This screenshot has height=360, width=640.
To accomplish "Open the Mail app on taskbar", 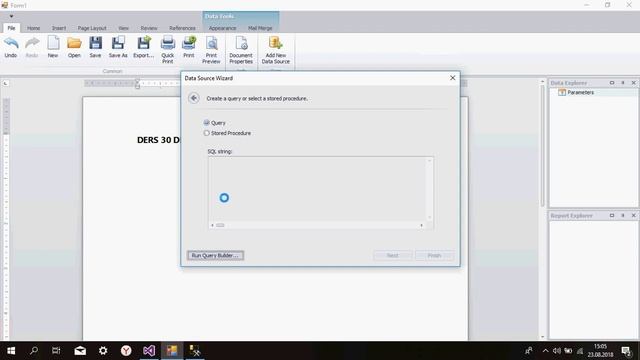I will click(80, 351).
